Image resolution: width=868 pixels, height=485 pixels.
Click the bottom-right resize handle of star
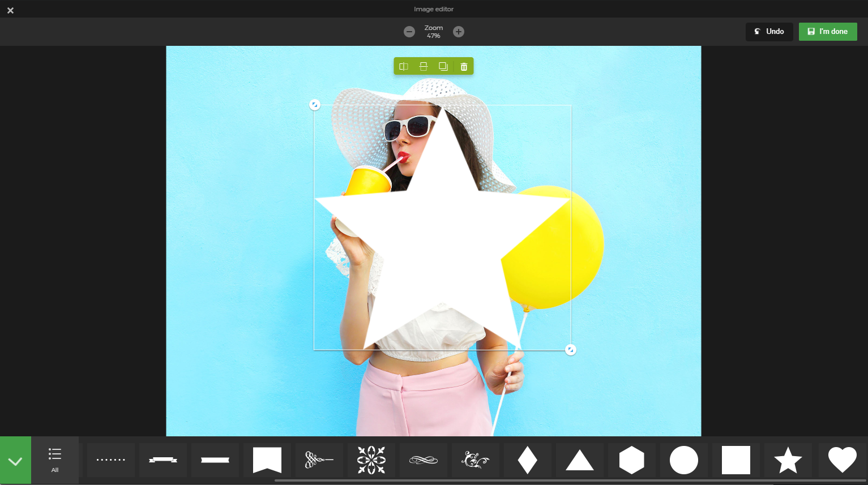click(x=571, y=350)
